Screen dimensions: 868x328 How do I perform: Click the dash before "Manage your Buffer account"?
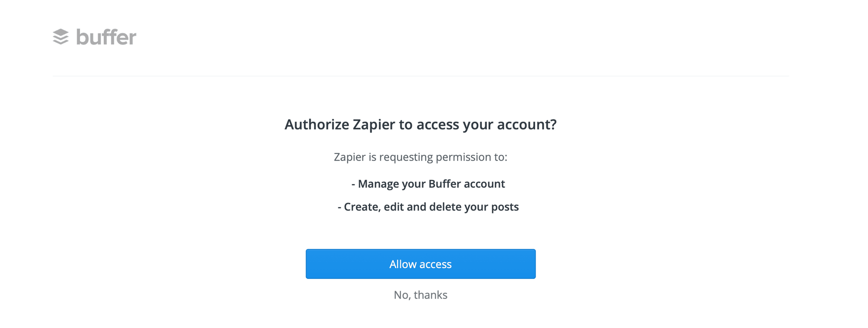pyautogui.click(x=353, y=184)
